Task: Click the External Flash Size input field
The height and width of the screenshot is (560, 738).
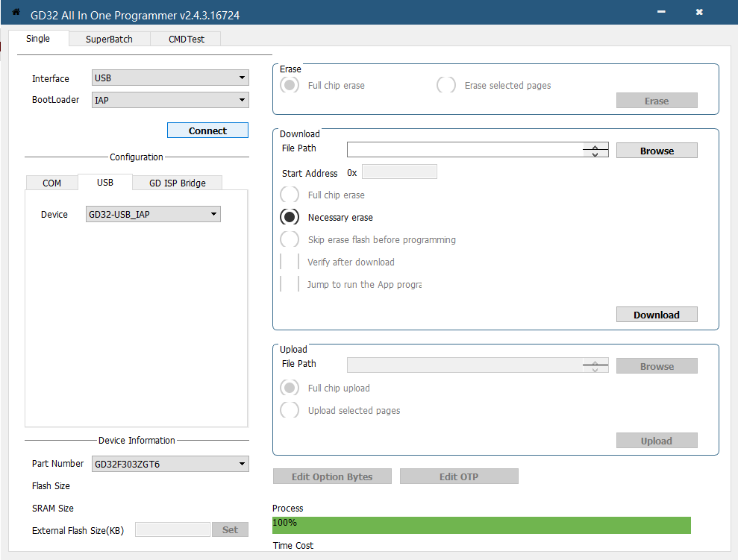Action: coord(172,529)
